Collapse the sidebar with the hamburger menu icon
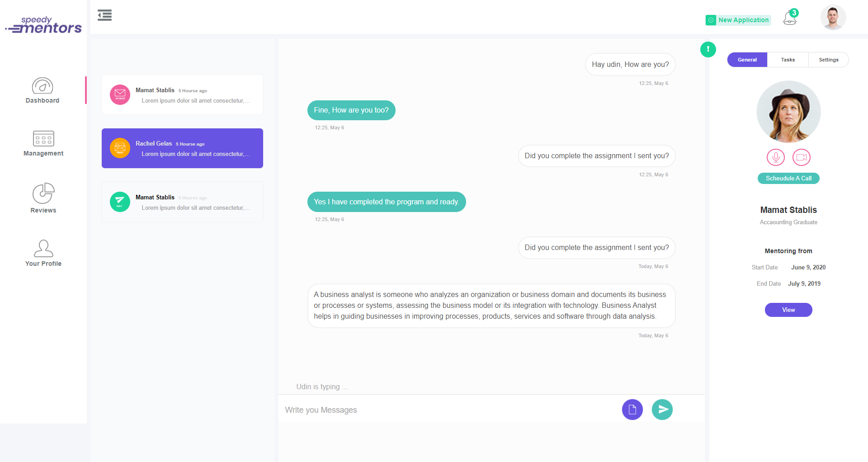The image size is (868, 462). [x=104, y=15]
